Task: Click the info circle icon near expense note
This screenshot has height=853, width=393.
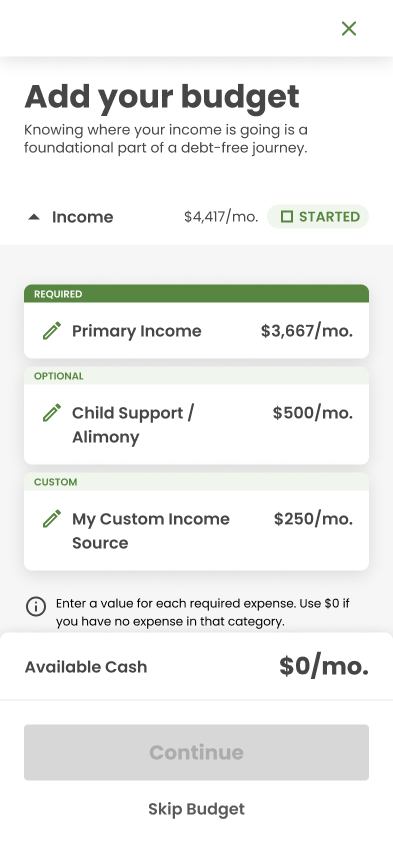Action: coord(36,606)
